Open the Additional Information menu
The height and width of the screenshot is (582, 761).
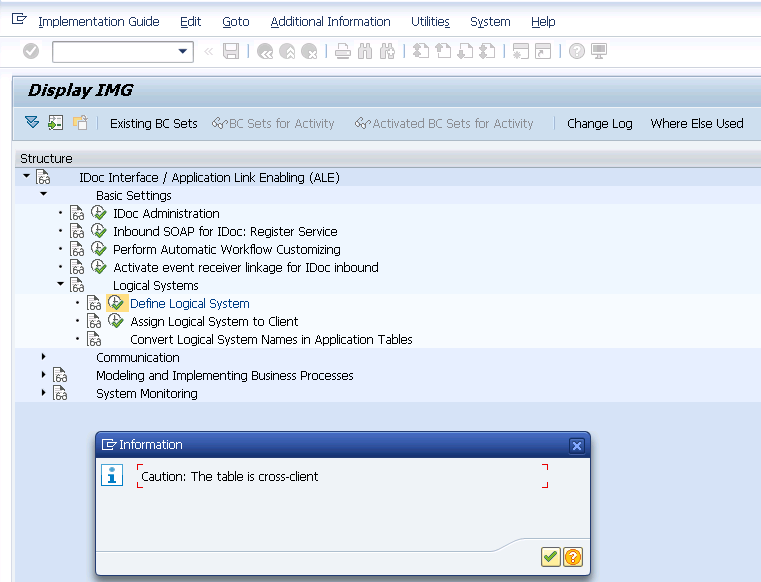pyautogui.click(x=330, y=22)
